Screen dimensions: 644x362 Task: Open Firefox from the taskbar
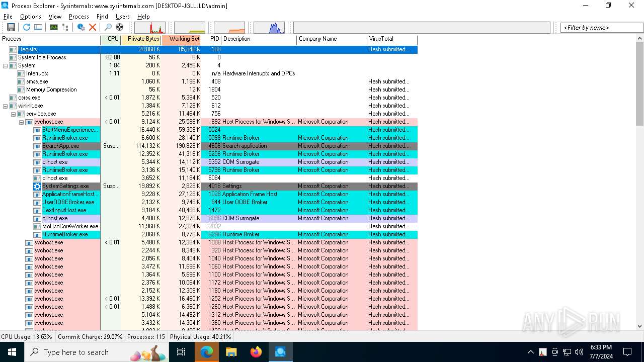tap(256, 352)
